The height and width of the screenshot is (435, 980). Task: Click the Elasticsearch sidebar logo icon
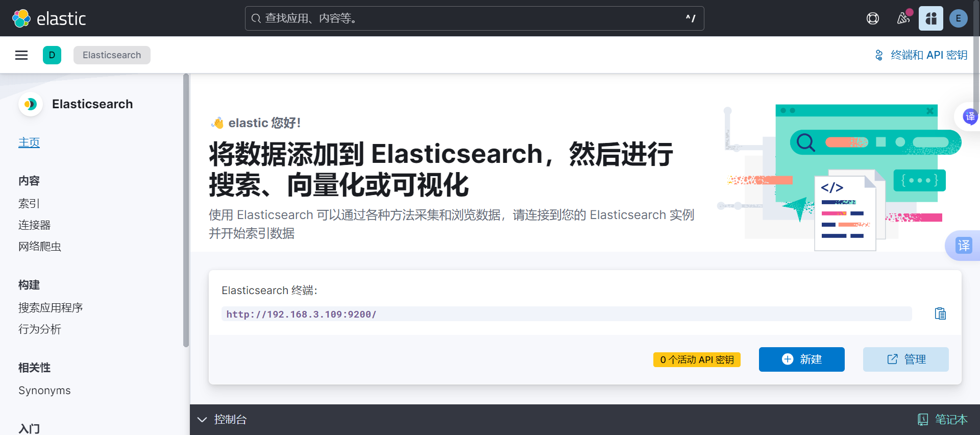pos(31,104)
